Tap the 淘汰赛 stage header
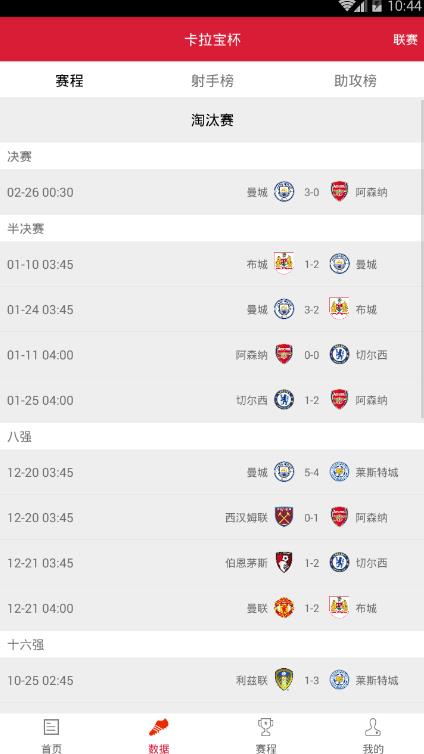Image resolution: width=424 pixels, height=754 pixels. tap(212, 120)
